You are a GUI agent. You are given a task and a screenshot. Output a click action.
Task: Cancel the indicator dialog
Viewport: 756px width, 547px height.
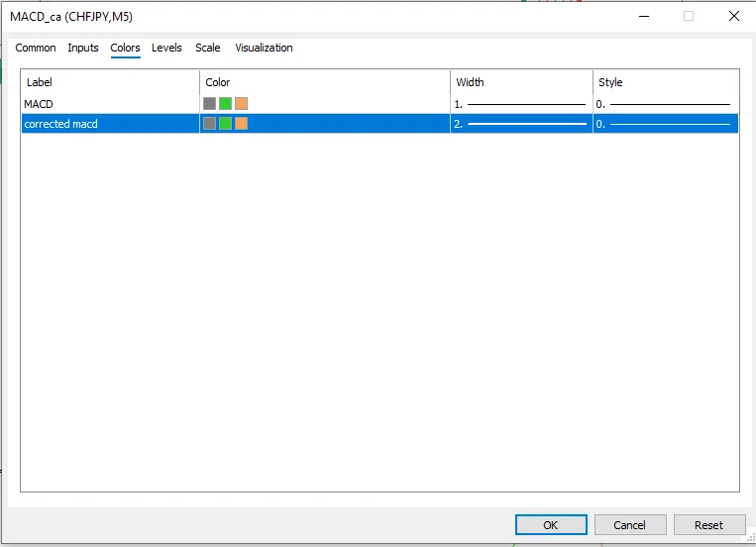click(630, 525)
